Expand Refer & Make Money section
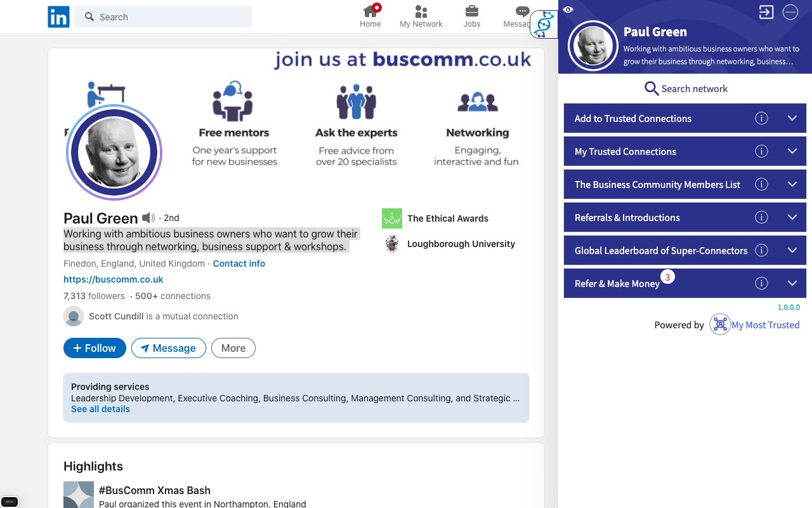Image resolution: width=812 pixels, height=508 pixels. pos(792,283)
